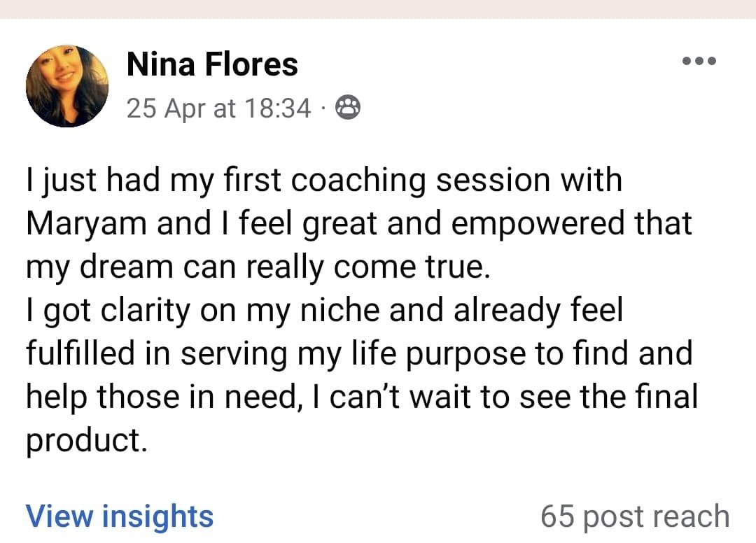This screenshot has height=543, width=756.
Task: Click the number 65 in post reach
Action: (559, 517)
